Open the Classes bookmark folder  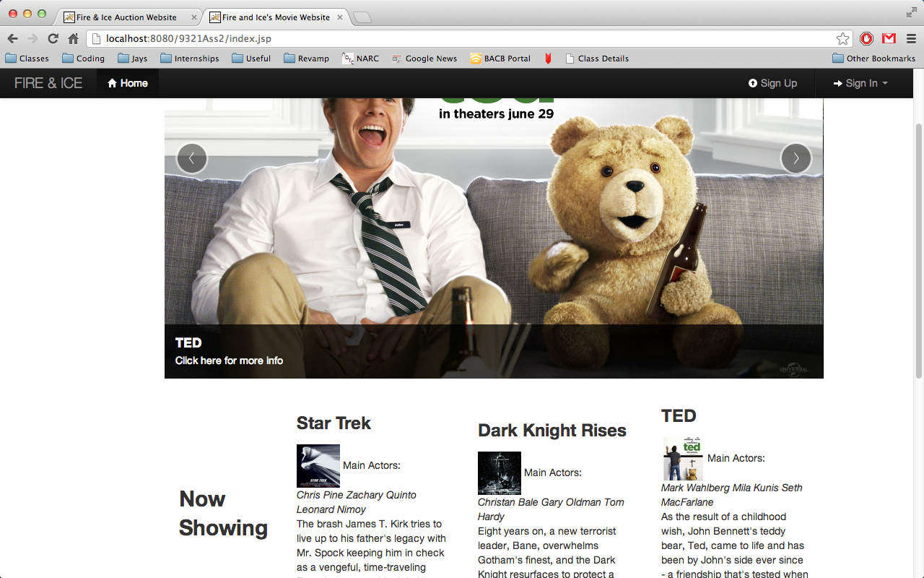pos(27,59)
